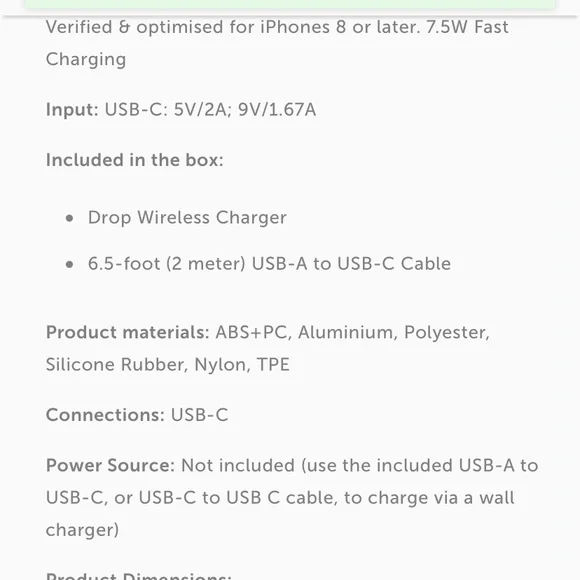Click the 'Not included (use the included' text
The height and width of the screenshot is (580, 580).
(317, 466)
